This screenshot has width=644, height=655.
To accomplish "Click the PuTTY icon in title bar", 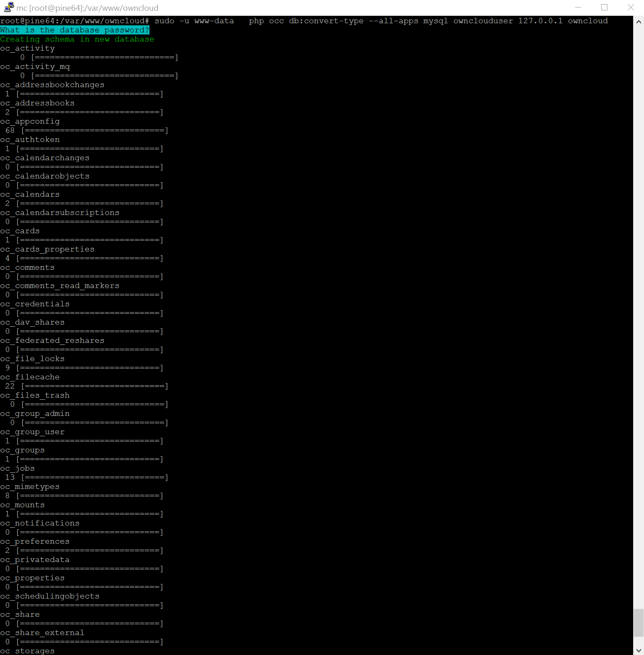I will point(9,7).
